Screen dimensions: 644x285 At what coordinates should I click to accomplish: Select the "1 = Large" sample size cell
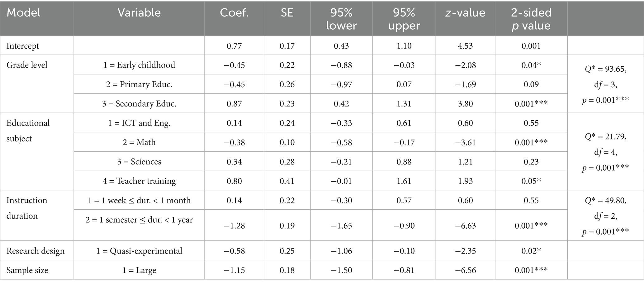pos(139,270)
